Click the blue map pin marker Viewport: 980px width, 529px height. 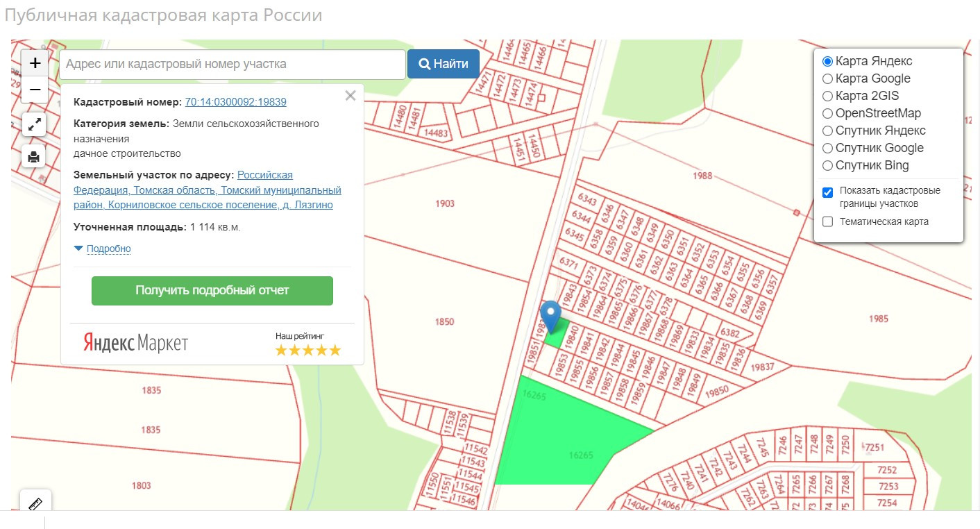pos(551,316)
